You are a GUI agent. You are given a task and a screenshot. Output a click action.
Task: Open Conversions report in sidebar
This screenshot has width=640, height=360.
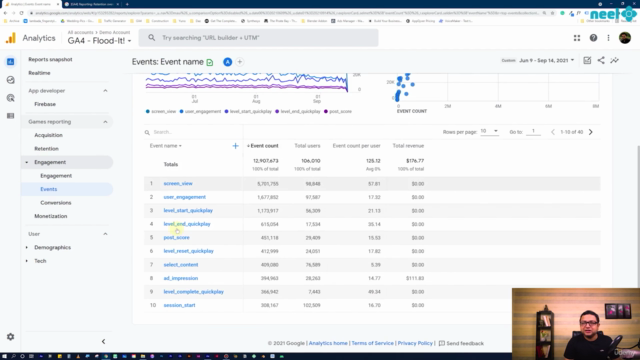click(56, 203)
